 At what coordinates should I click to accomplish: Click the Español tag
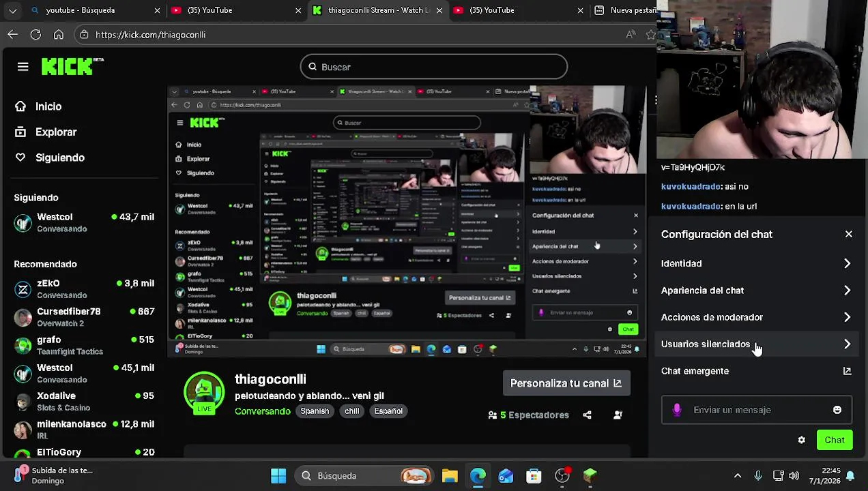coord(388,411)
